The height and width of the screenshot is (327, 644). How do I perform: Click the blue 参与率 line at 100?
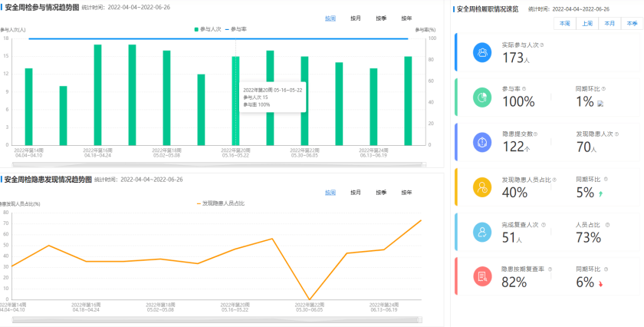pos(219,38)
